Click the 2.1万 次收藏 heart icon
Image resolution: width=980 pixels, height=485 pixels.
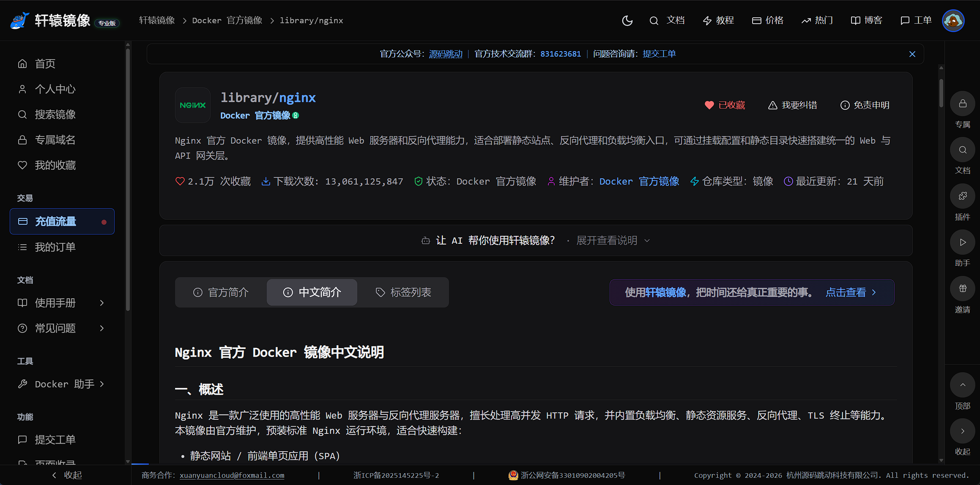click(x=180, y=181)
